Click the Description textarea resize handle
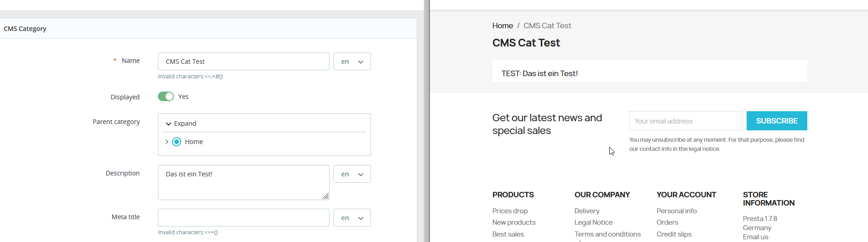The image size is (868, 242). pos(325,196)
